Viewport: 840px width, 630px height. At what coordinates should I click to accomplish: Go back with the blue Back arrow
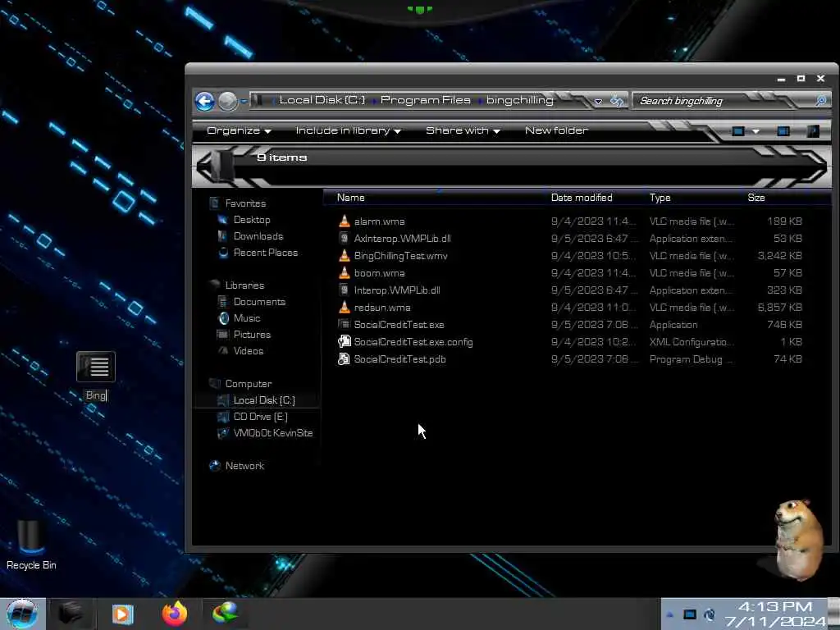[204, 101]
